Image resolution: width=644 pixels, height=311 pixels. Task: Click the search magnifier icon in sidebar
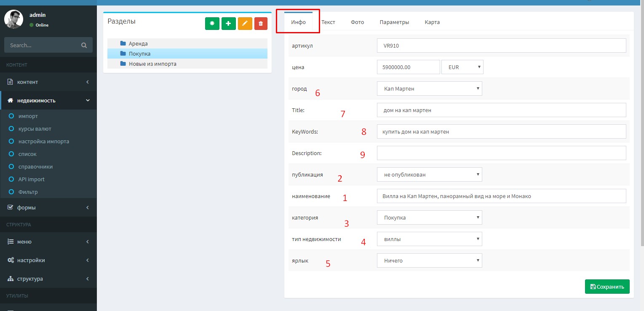tap(84, 45)
